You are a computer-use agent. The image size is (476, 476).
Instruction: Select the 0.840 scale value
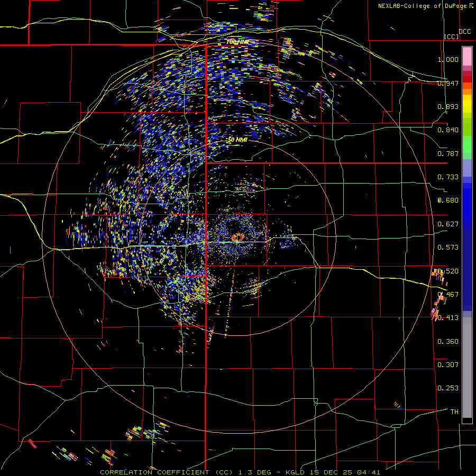pos(448,130)
